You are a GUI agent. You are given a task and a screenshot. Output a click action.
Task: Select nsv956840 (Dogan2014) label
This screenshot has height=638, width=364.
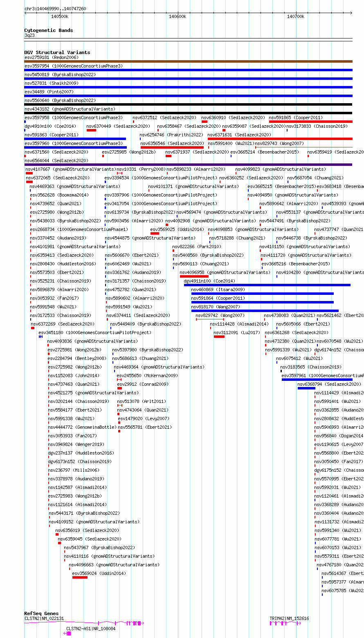click(339, 436)
